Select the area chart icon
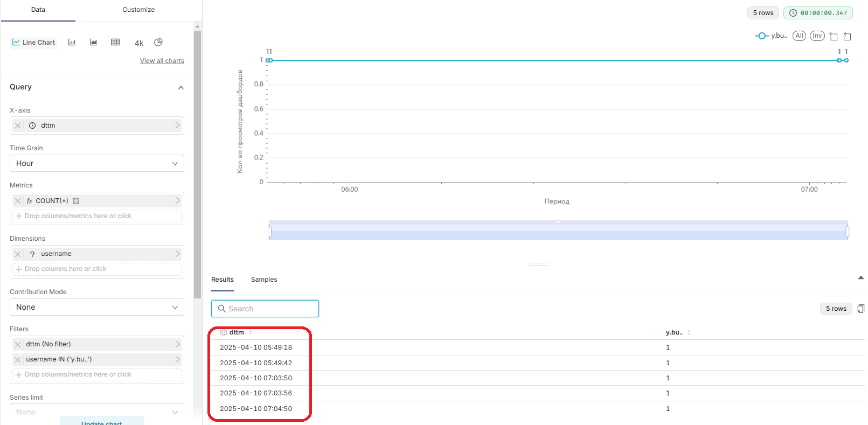Viewport: 868px width, 425px height. [x=94, y=42]
